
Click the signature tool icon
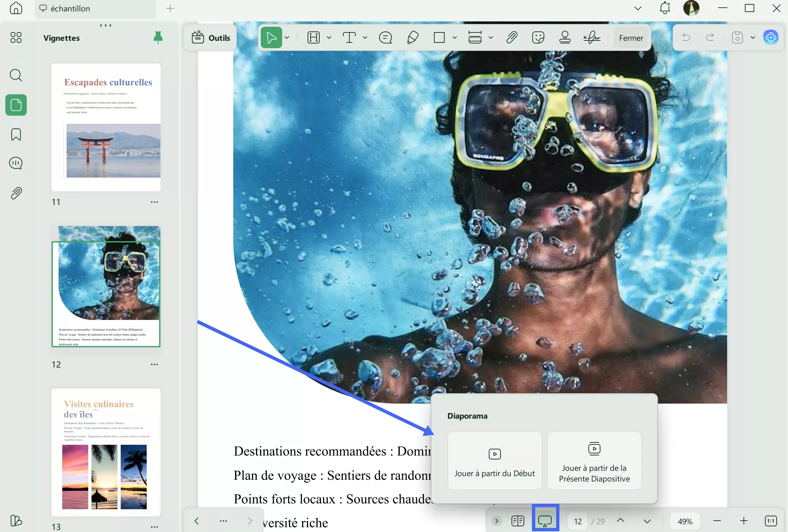pos(592,38)
